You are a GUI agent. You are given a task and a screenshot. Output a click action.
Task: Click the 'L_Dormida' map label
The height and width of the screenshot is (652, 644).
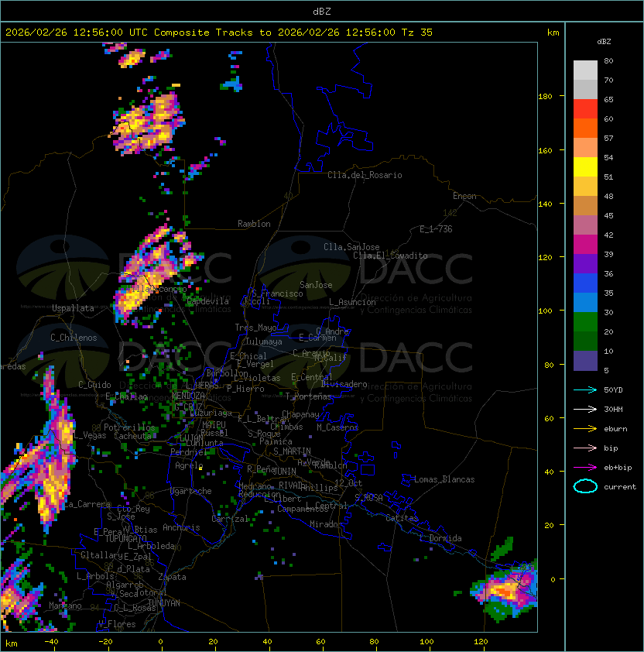[440, 538]
